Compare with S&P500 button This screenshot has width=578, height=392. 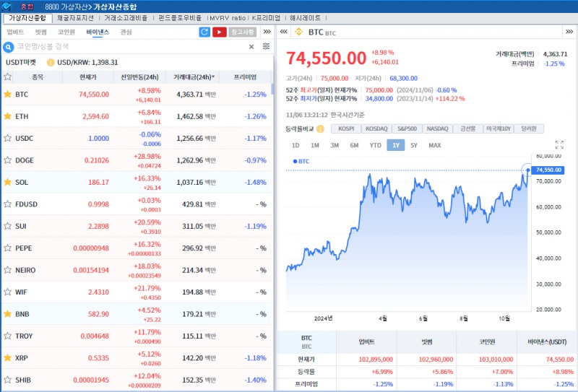[x=407, y=129]
